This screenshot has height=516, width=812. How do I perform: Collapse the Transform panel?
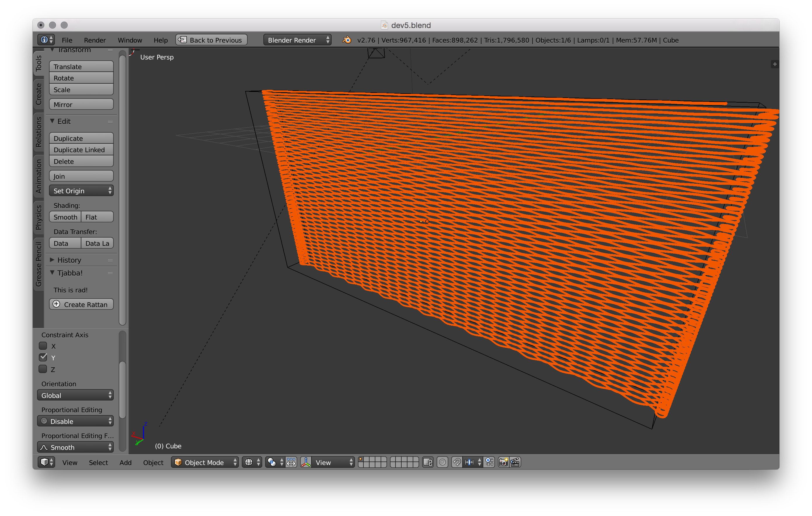point(52,50)
